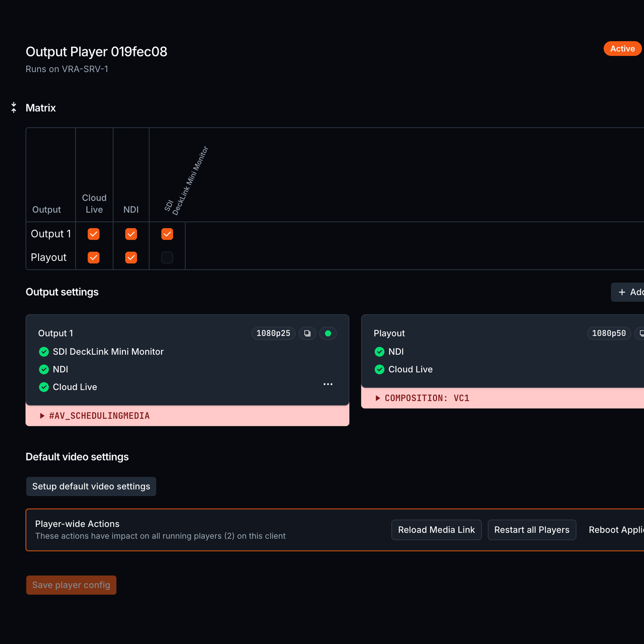644x644 pixels.
Task: Click the monitor icon on Output 1 card
Action: click(307, 333)
